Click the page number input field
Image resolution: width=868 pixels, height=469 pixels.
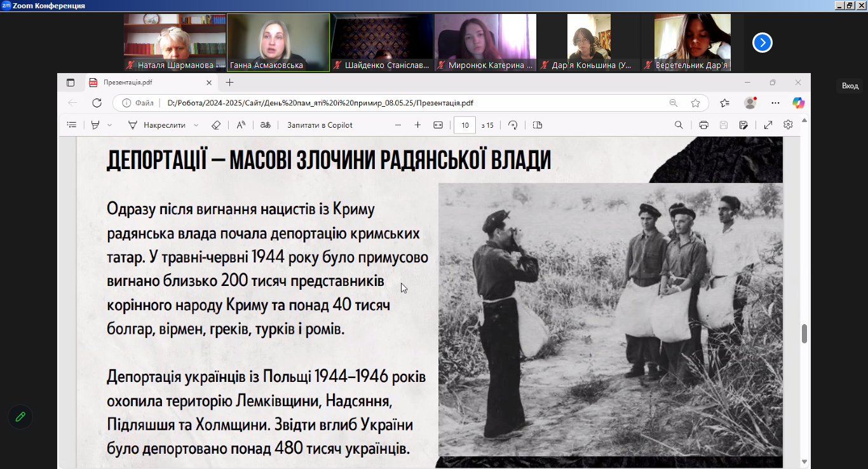point(465,125)
